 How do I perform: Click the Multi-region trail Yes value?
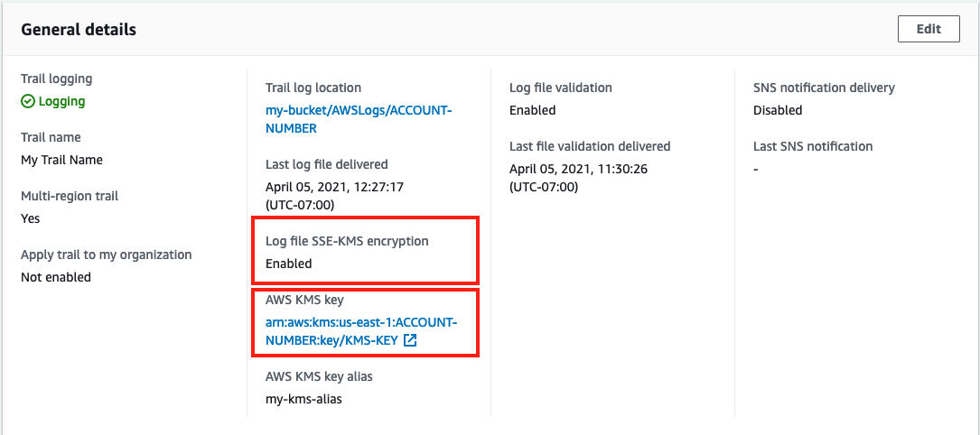(30, 218)
